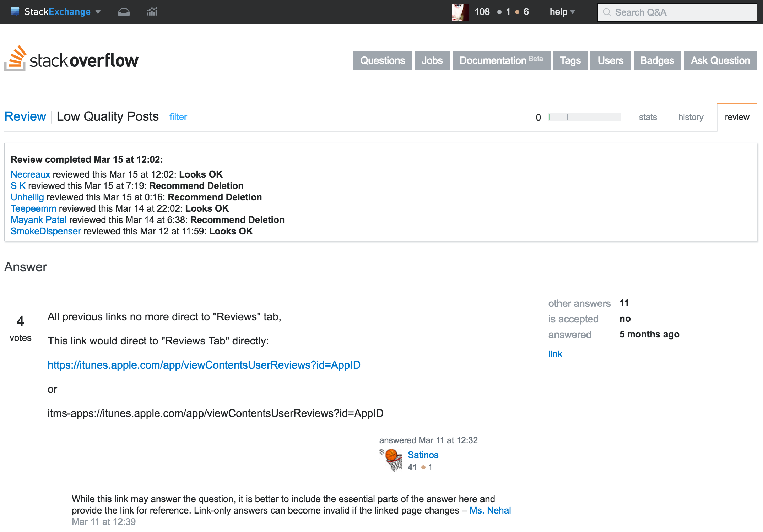Click Satinos basketball avatar image

391,460
